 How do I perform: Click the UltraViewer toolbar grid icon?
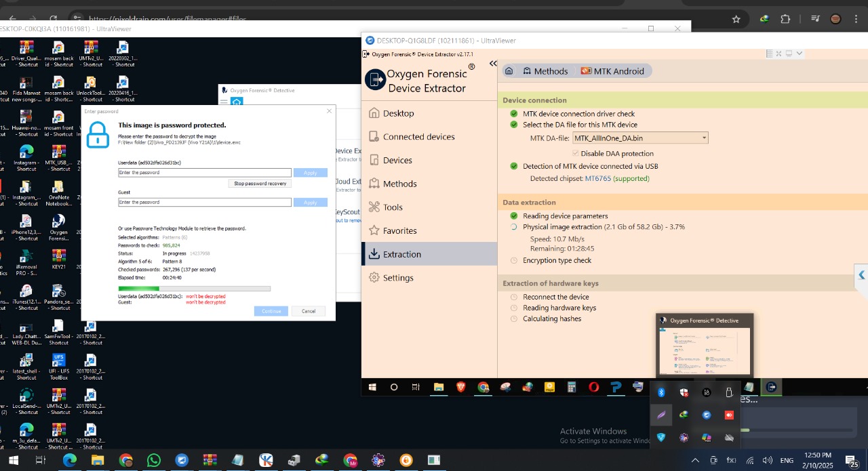pos(770,54)
